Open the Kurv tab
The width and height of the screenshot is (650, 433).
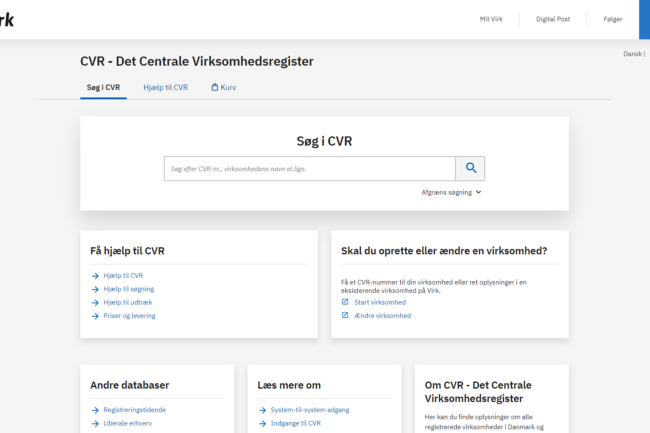228,88
